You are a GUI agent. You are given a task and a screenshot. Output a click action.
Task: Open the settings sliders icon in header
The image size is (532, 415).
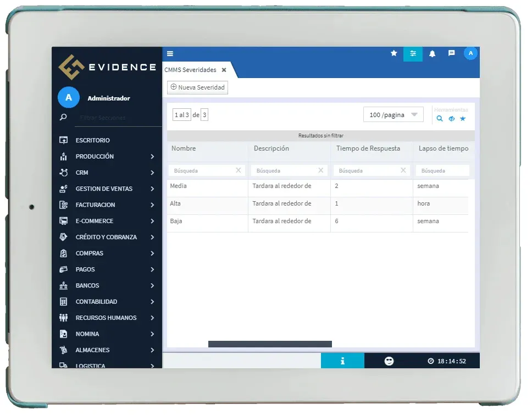point(413,54)
